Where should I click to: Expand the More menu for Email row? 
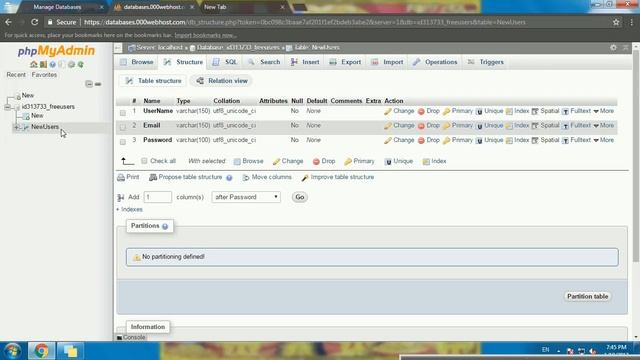[x=603, y=126]
